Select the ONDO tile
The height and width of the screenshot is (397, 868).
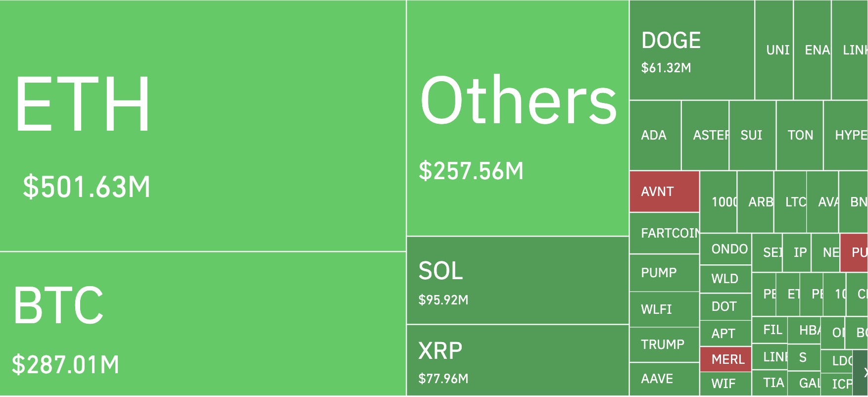point(725,249)
